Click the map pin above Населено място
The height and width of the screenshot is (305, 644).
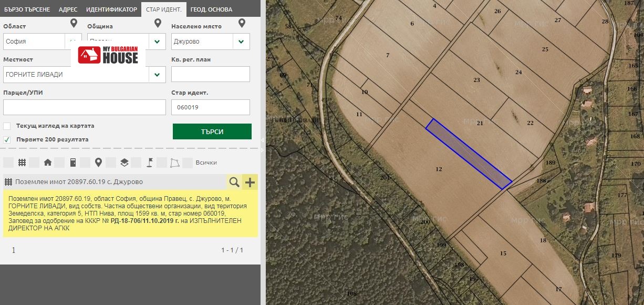click(x=242, y=24)
